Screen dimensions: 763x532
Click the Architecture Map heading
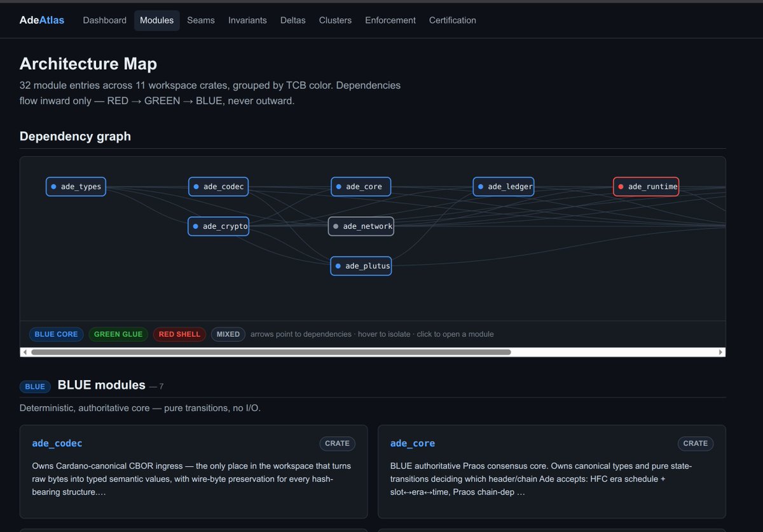[88, 64]
